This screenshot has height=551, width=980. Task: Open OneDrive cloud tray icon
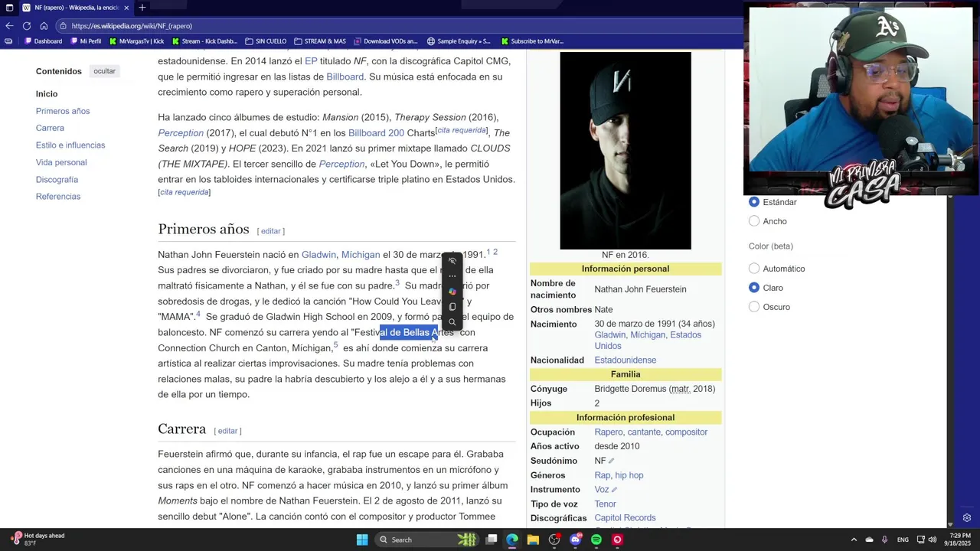pos(869,540)
